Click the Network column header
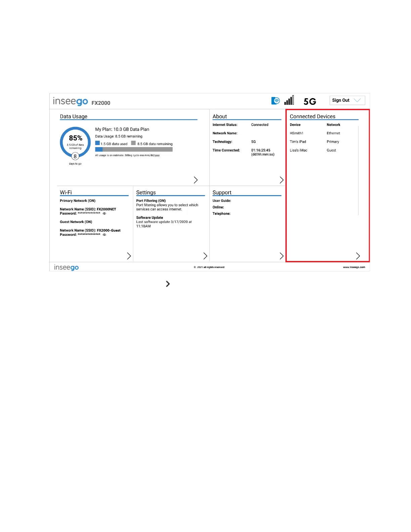Screen dimensions: 411x532 (x=333, y=125)
